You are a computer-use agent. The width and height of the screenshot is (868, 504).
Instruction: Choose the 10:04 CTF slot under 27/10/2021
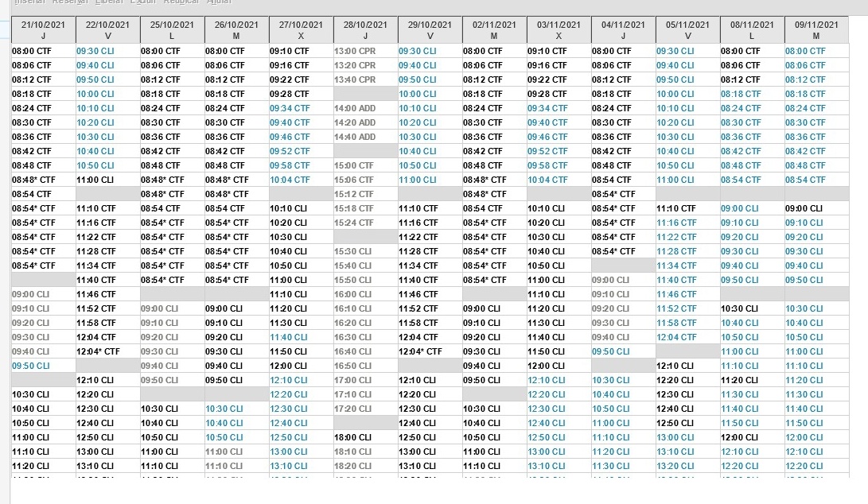tap(302, 180)
